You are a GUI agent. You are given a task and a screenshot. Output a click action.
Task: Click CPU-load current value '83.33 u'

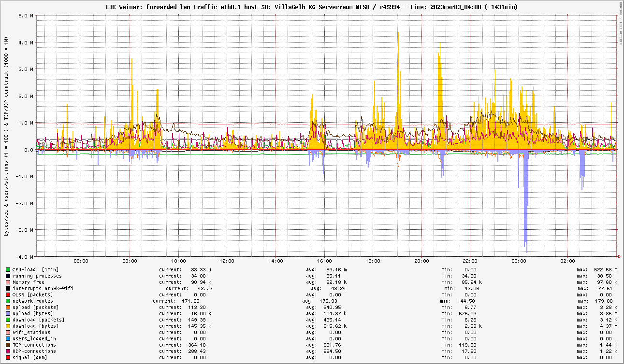pos(201,269)
